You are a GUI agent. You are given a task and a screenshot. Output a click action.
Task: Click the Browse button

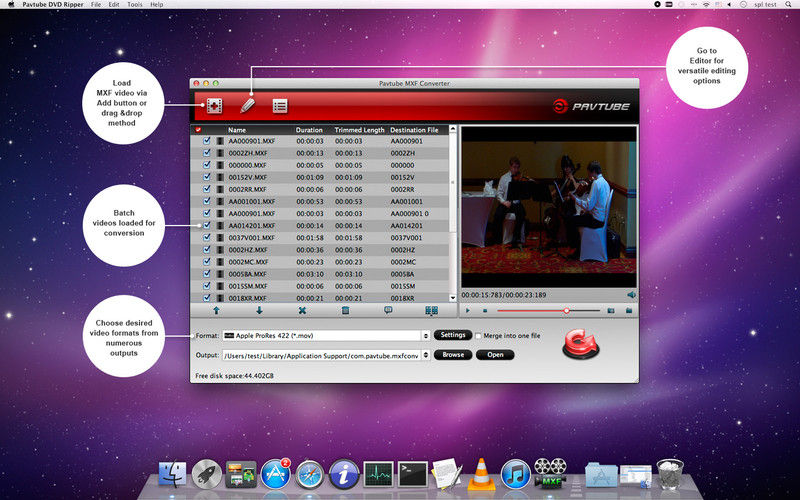(453, 355)
